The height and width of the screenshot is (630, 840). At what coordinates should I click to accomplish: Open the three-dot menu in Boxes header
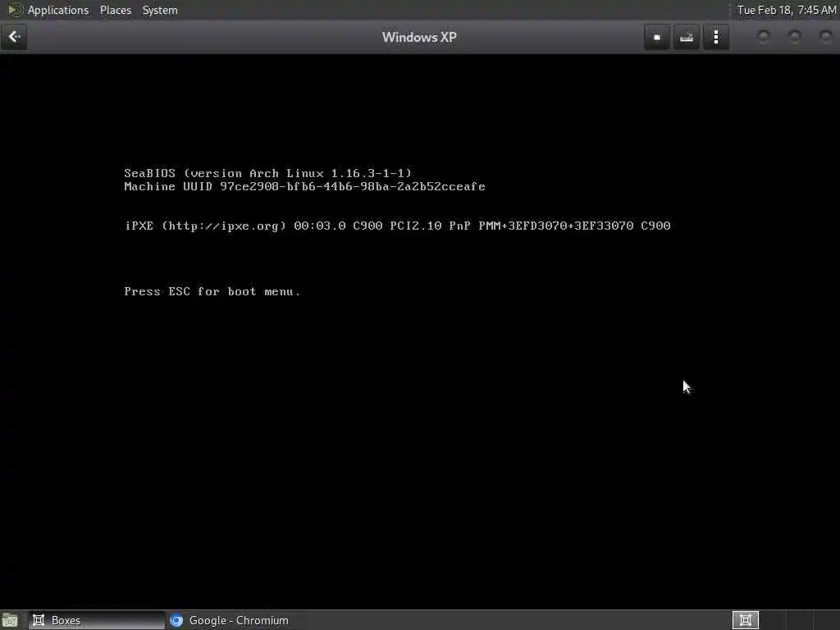coord(715,37)
